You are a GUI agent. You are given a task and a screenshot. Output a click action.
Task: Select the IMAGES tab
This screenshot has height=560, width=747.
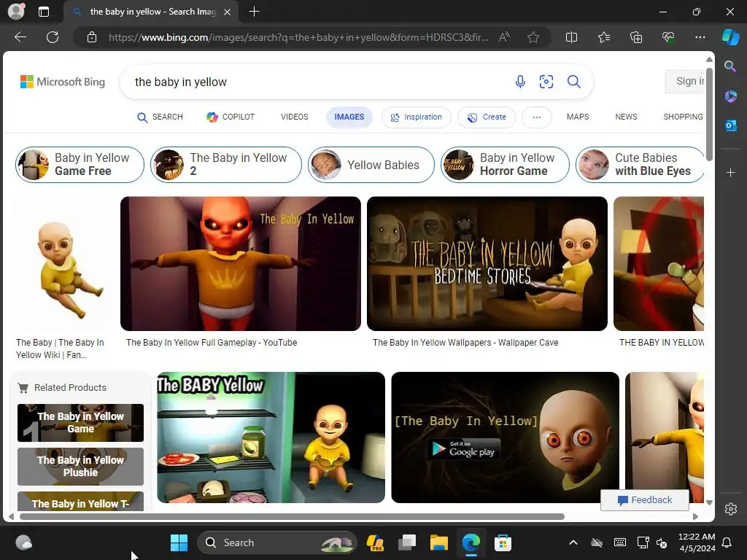(x=349, y=117)
